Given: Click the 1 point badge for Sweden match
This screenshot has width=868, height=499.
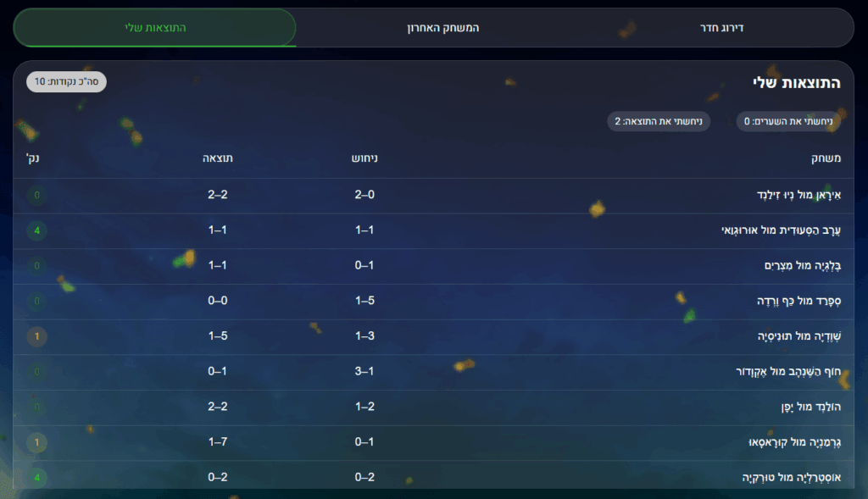Looking at the screenshot, I should 37,336.
